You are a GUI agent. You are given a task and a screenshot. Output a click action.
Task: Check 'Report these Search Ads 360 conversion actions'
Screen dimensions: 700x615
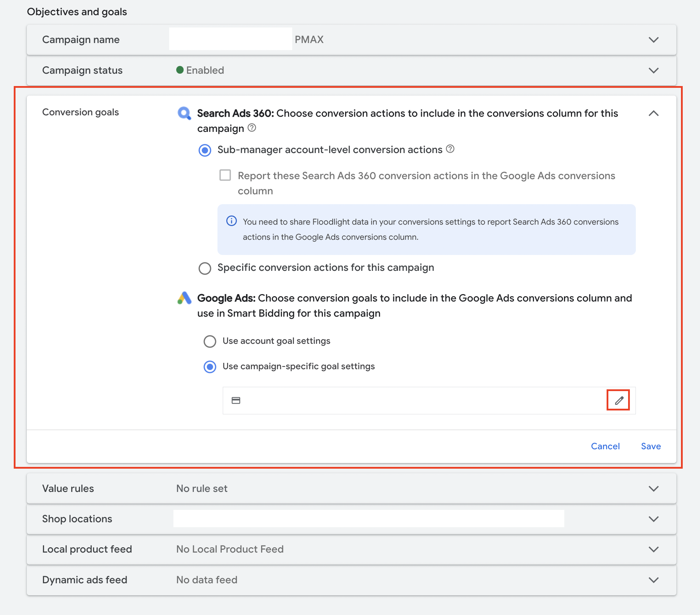tap(225, 175)
